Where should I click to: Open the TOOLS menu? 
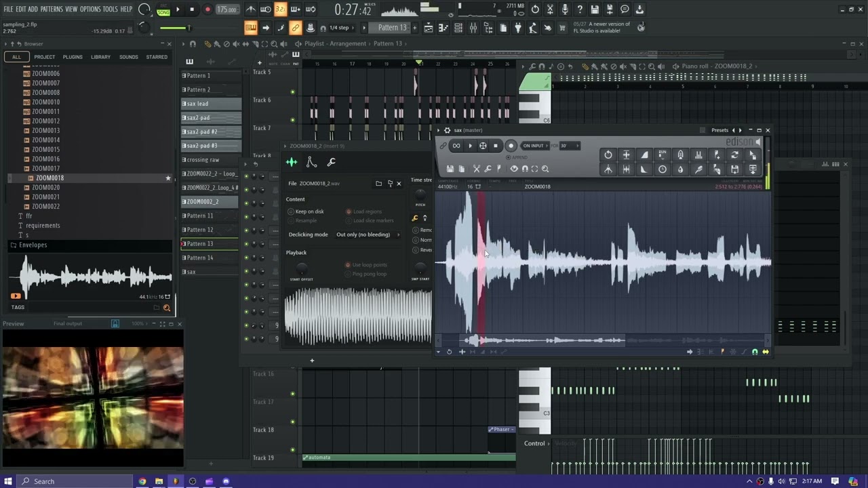point(110,9)
